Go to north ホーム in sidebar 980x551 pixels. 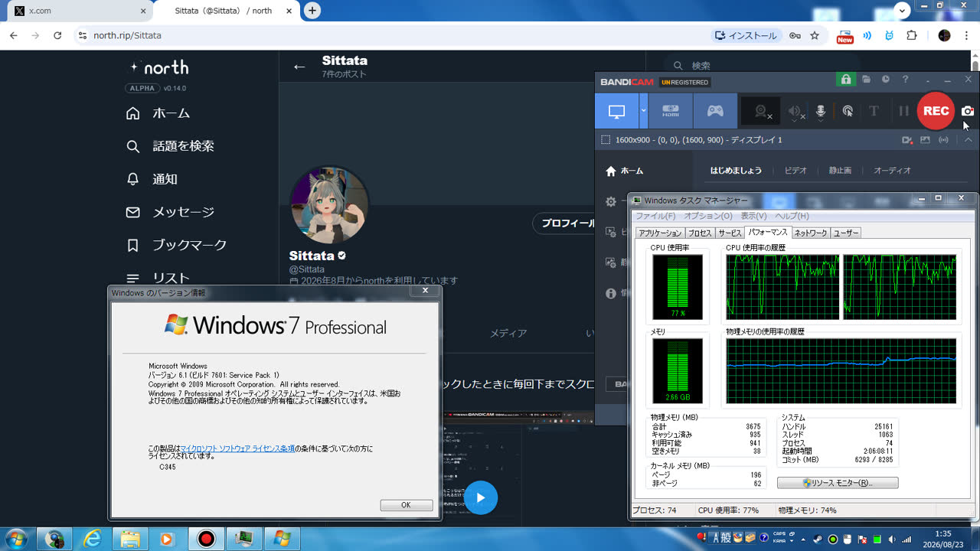click(158, 113)
